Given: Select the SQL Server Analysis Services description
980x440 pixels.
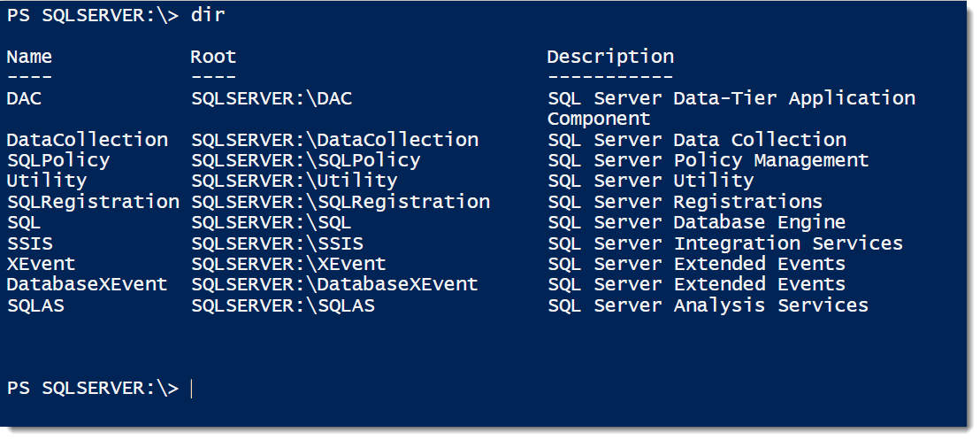Looking at the screenshot, I should (708, 305).
